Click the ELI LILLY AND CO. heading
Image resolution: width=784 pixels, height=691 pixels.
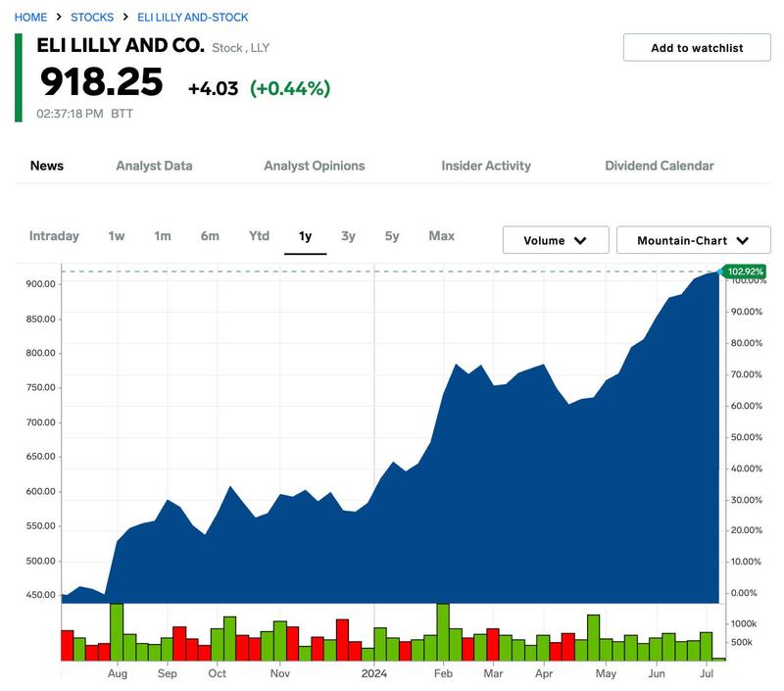(121, 45)
